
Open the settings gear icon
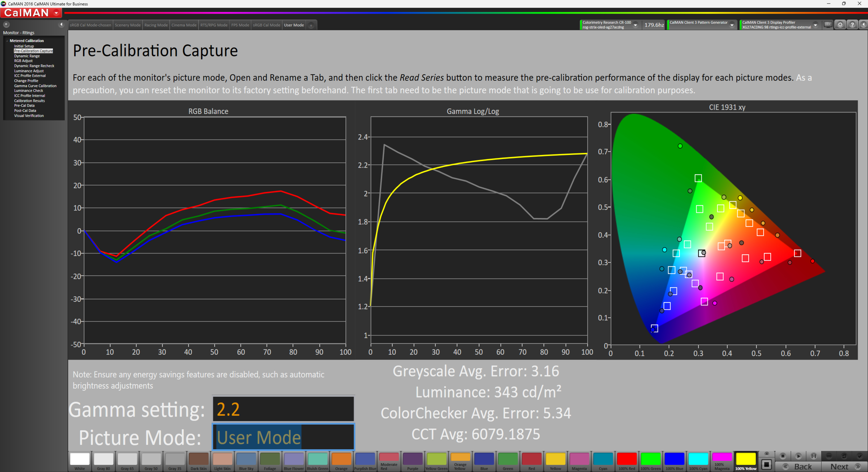[x=840, y=25]
